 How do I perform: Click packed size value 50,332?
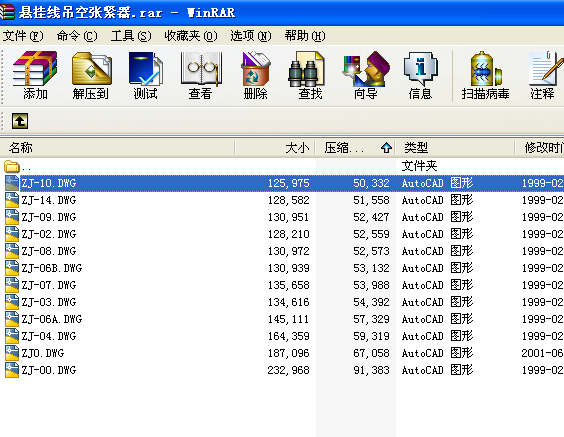[371, 183]
